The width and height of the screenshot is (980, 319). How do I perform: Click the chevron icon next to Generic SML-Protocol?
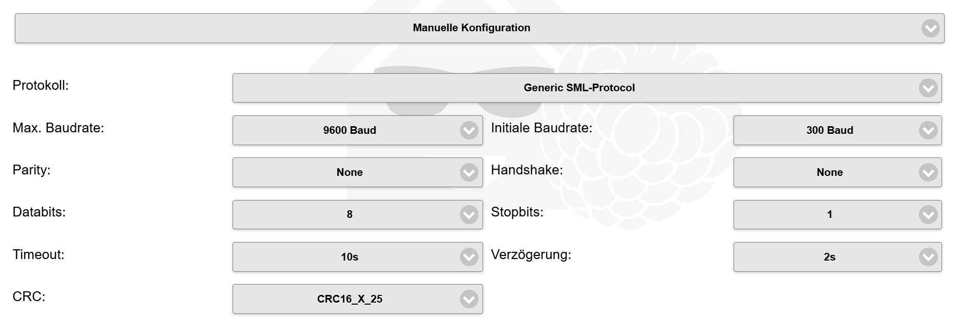coord(927,88)
